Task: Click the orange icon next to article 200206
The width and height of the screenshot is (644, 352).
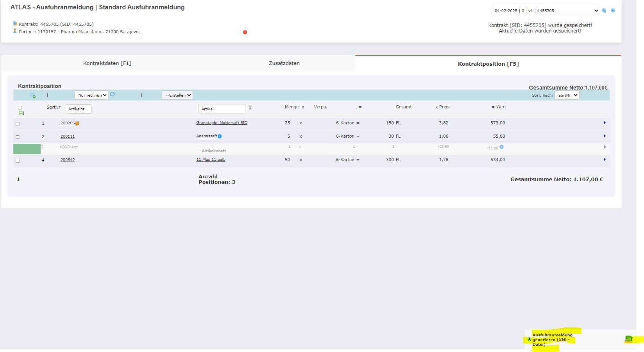Action: coord(77,123)
